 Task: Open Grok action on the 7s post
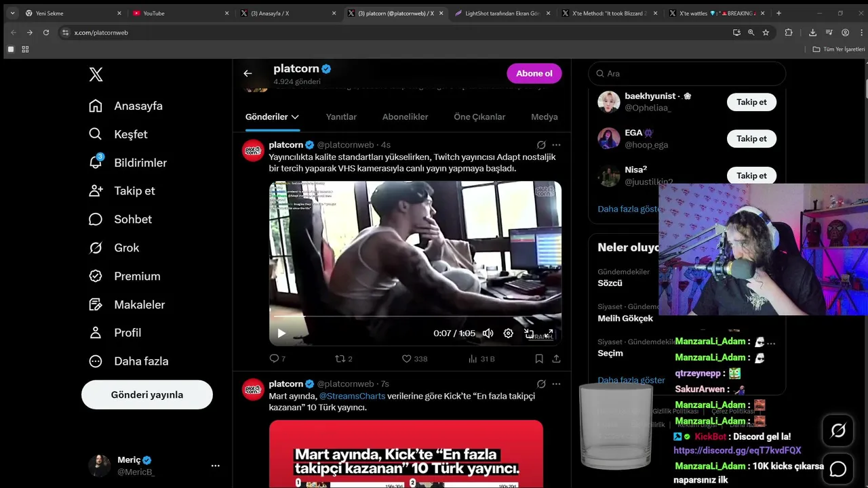coord(541,384)
